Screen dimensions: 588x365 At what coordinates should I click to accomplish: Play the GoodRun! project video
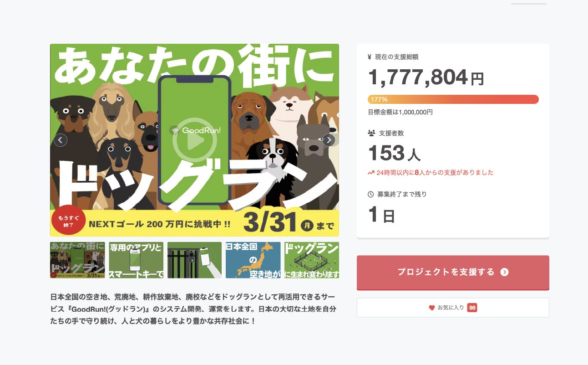click(x=195, y=141)
